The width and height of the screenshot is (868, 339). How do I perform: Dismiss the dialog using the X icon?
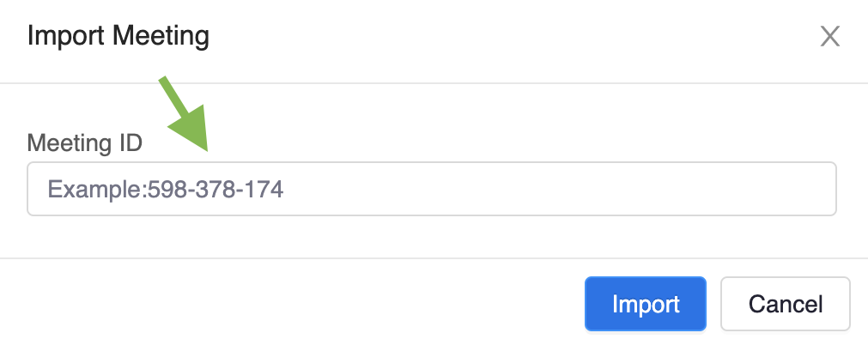click(x=830, y=37)
